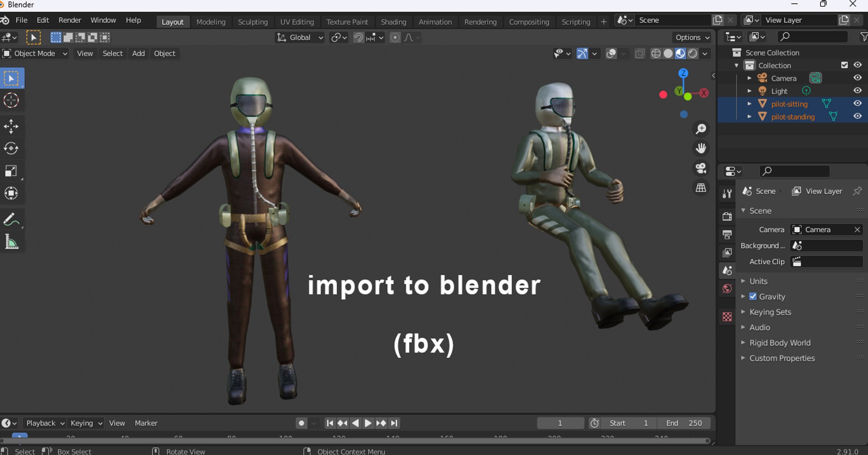Open the Playback dropdown
This screenshot has width=868, height=455.
coord(44,423)
